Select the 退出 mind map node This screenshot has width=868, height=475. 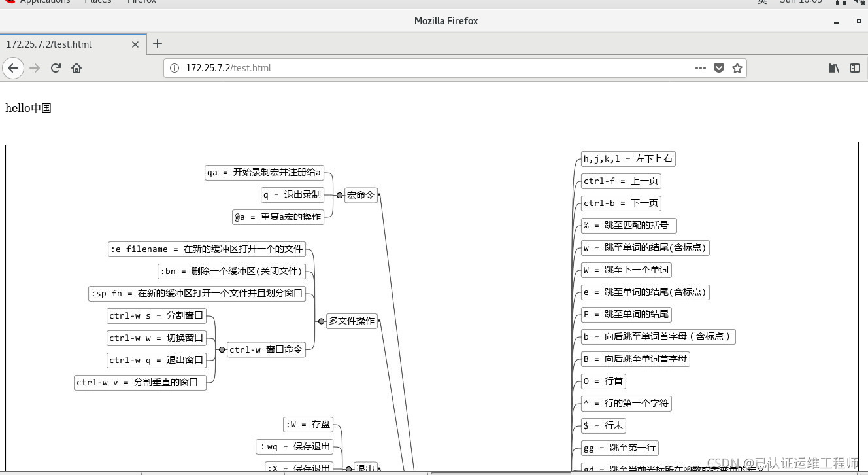(365, 468)
